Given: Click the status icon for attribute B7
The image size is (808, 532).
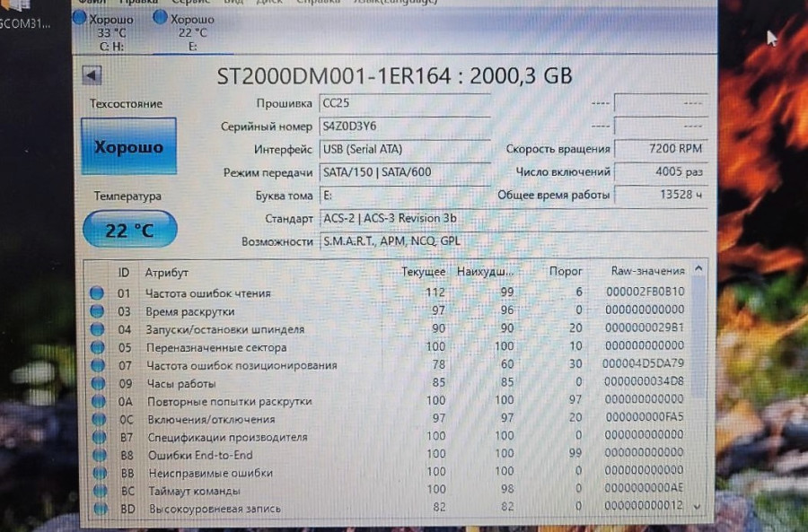Looking at the screenshot, I should (x=100, y=437).
